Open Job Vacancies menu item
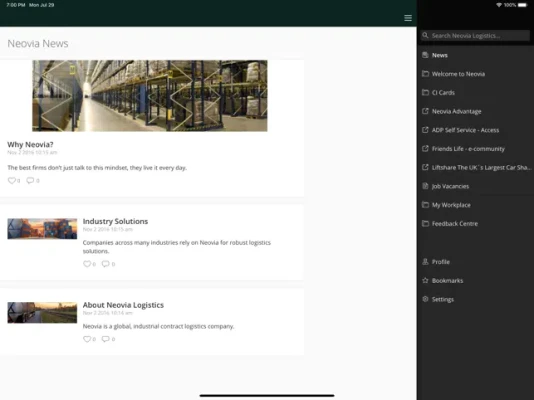The height and width of the screenshot is (400, 534). [x=450, y=186]
